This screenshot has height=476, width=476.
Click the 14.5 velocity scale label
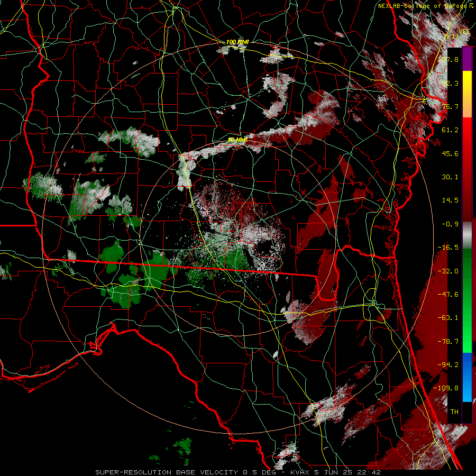[x=450, y=200]
